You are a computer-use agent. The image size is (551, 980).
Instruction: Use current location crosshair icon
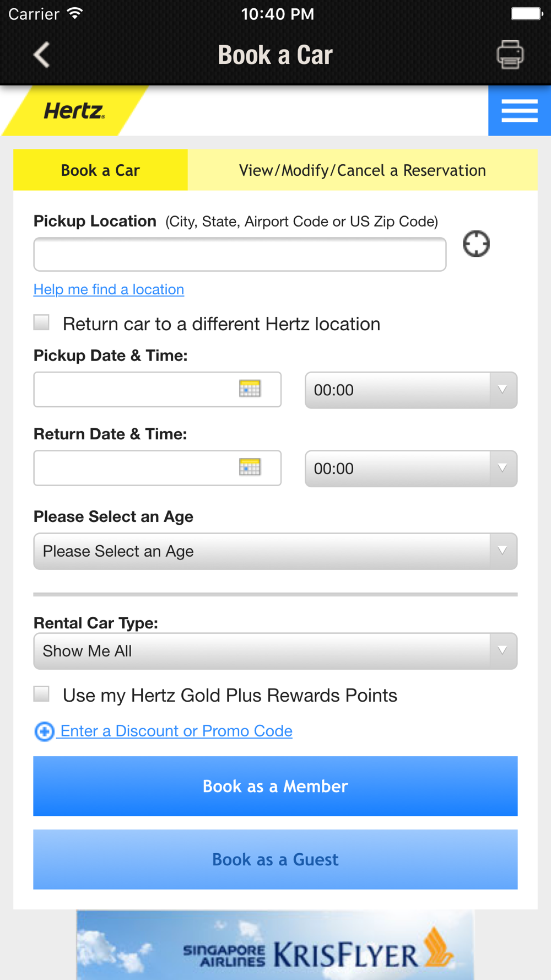pos(476,244)
